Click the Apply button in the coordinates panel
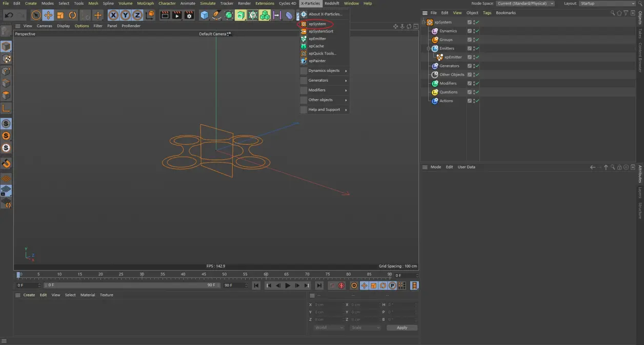644x345 pixels. coord(402,327)
